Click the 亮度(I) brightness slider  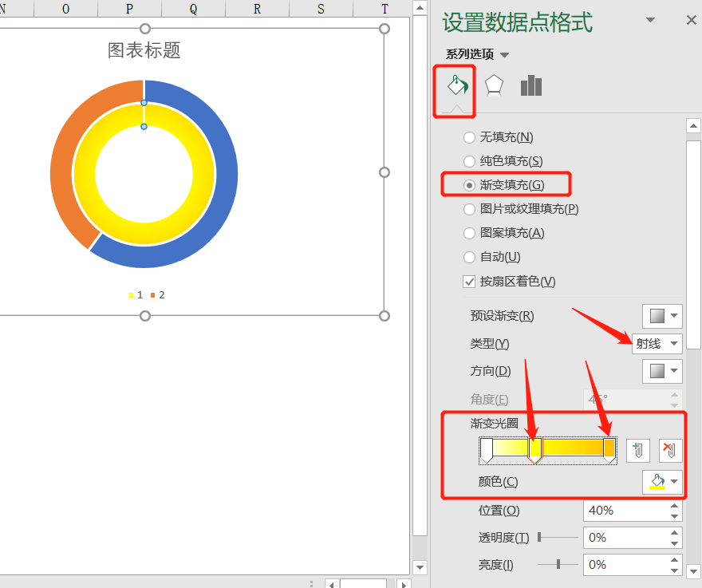558,564
